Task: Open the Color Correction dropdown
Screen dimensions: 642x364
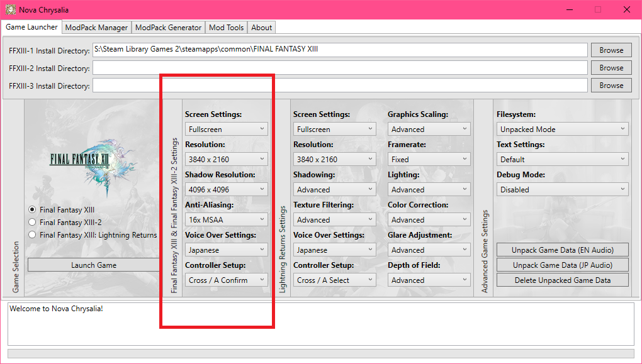Action: (429, 220)
